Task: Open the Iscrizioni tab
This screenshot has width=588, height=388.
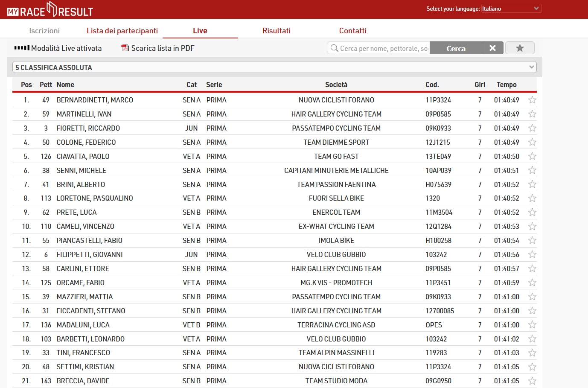Action: [x=44, y=31]
